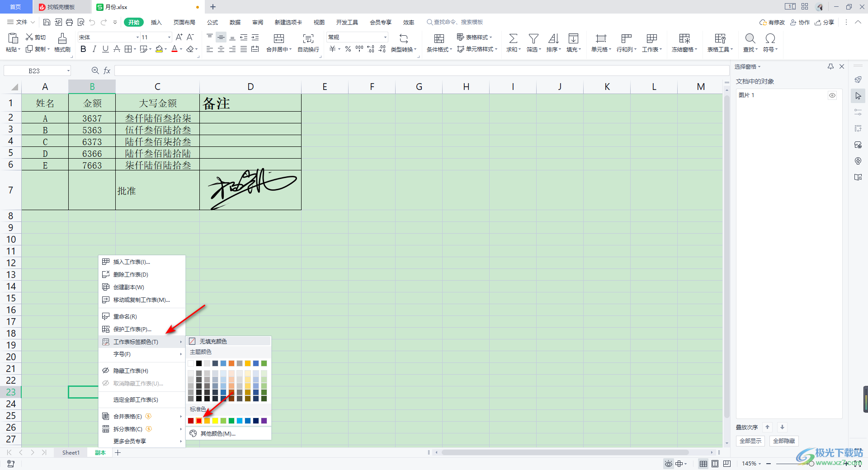The height and width of the screenshot is (470, 868).
Task: Click the Undo arrow icon
Action: click(x=92, y=22)
